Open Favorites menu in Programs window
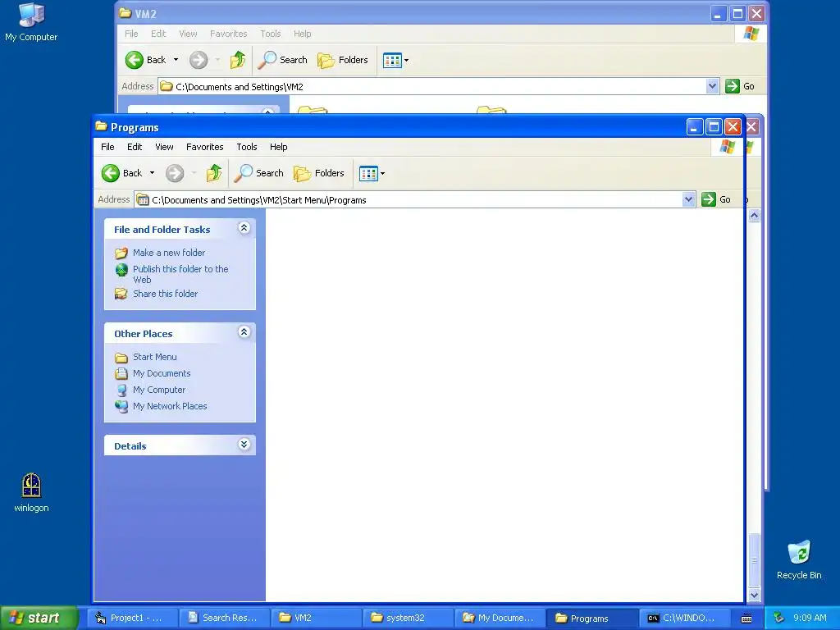Screen dimensions: 840x630 tap(204, 147)
